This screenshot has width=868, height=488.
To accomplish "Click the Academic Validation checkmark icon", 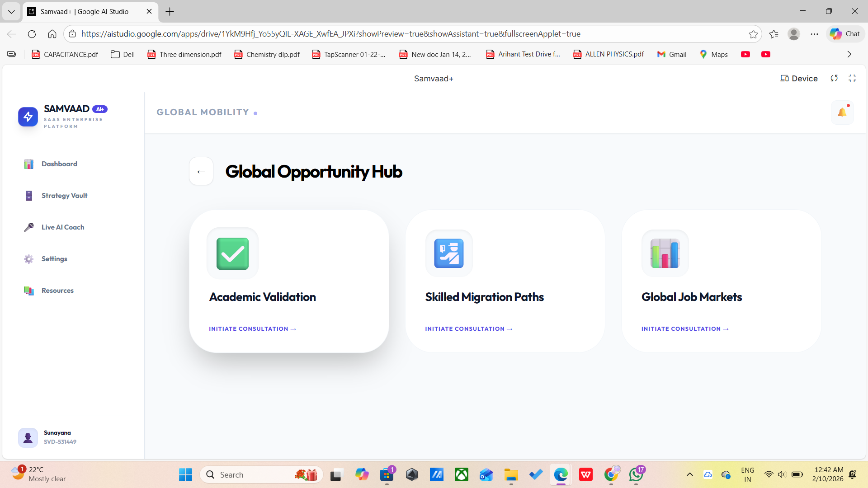I will point(232,253).
